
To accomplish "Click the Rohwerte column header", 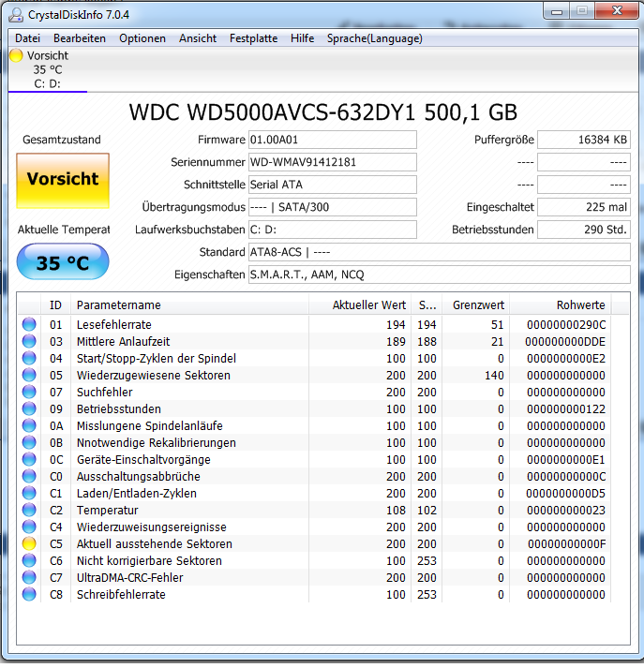I will coord(560,305).
